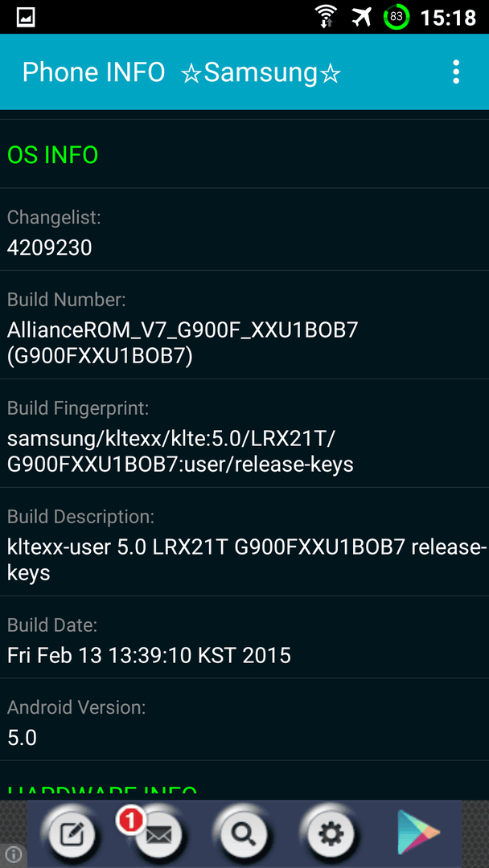The image size is (489, 868).
Task: Select the Build Number AllianceROM entry
Action: click(244, 325)
